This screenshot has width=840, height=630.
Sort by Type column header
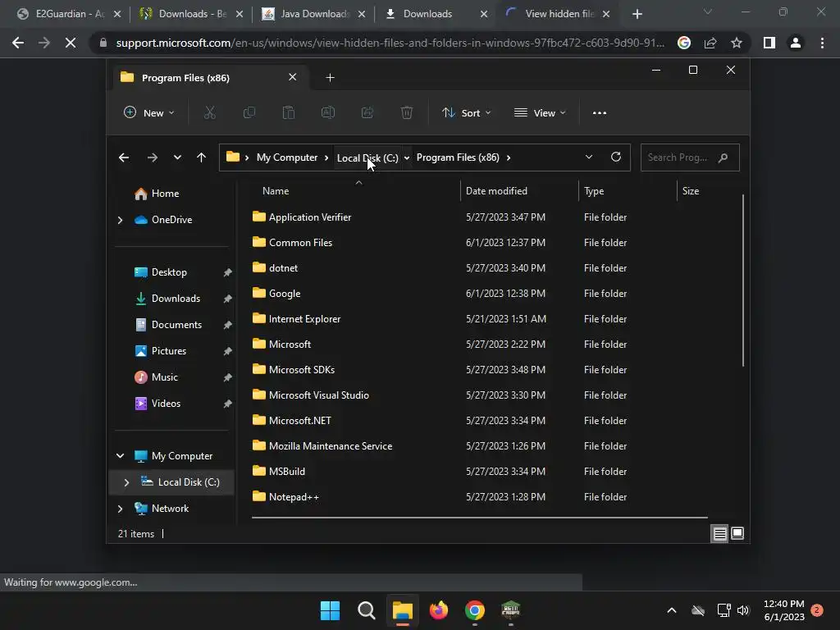(x=628, y=190)
